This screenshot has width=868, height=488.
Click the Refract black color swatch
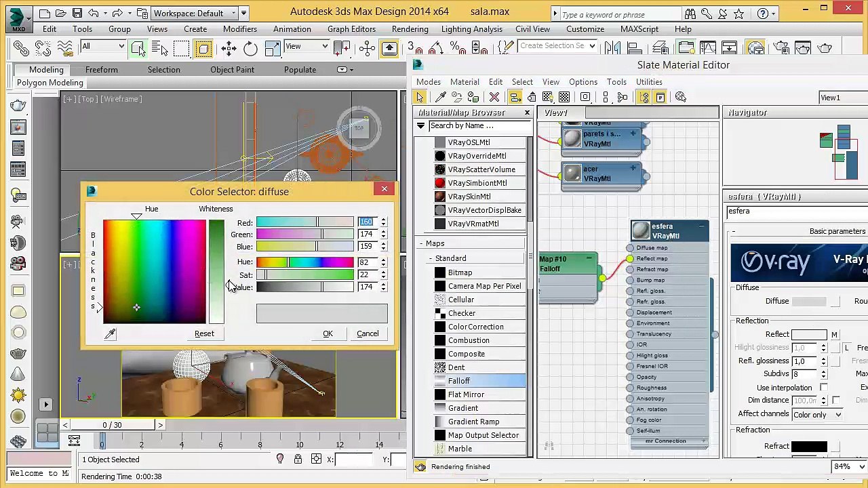click(x=809, y=447)
